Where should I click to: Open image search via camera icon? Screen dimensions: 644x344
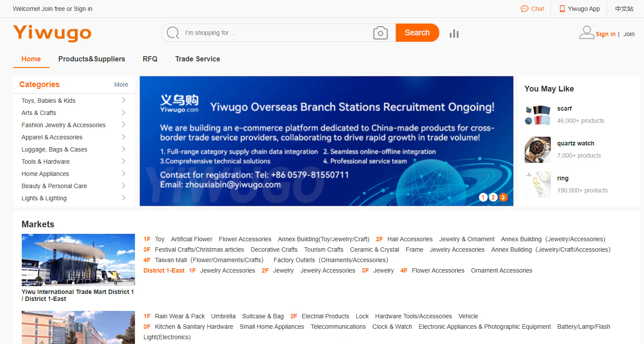381,33
